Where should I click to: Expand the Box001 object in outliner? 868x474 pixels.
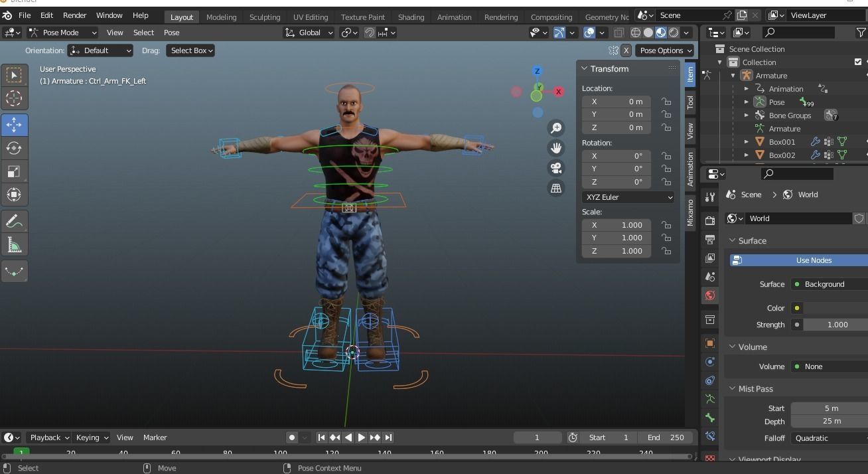coord(747,142)
